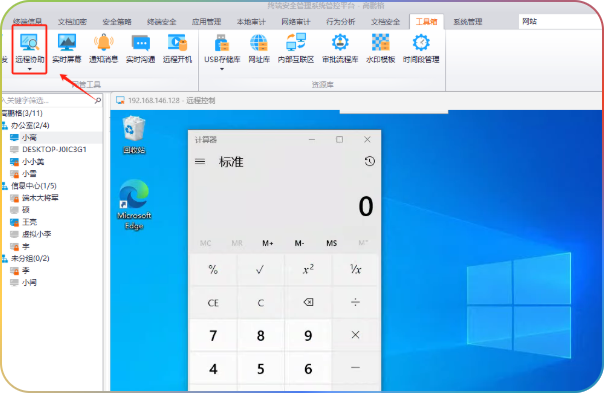
Task: Switch to the 文档安全 tab
Action: click(x=385, y=22)
